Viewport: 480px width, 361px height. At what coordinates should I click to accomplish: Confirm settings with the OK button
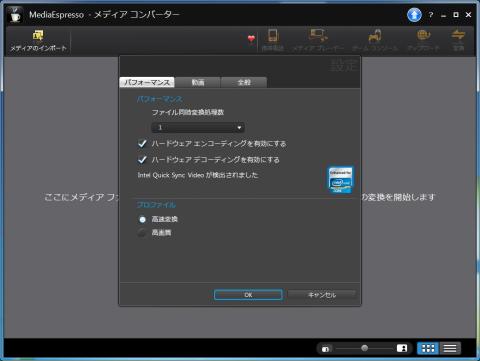coord(248,295)
